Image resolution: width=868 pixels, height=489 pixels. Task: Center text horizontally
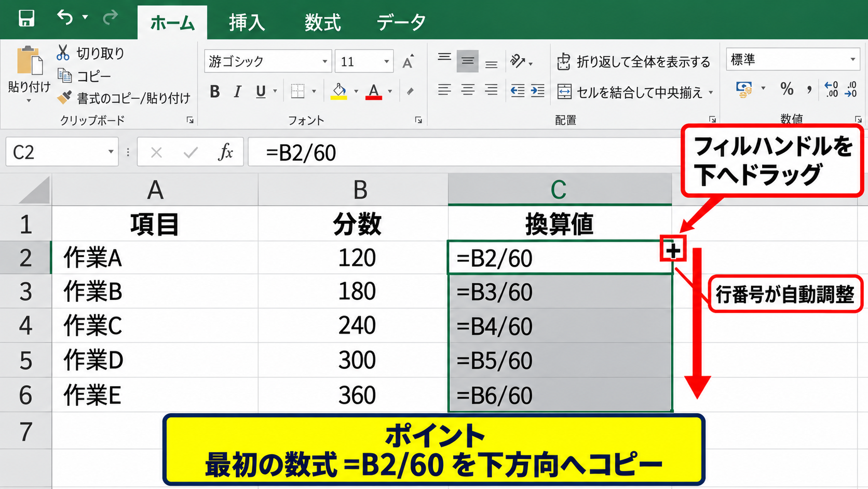pos(468,90)
